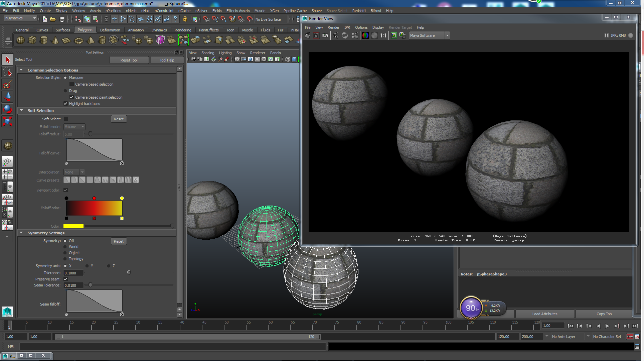Click the polygon sphere shelf icon

point(20,40)
